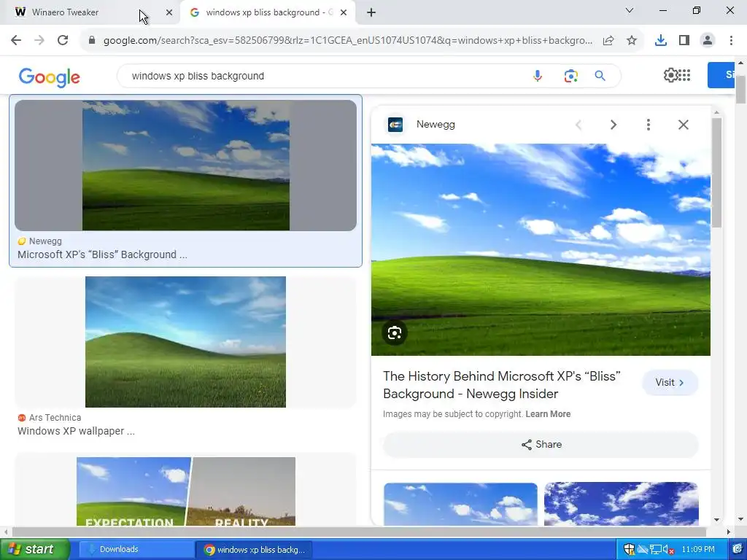
Task: Open three-dot options in preview panel
Action: [x=649, y=125]
